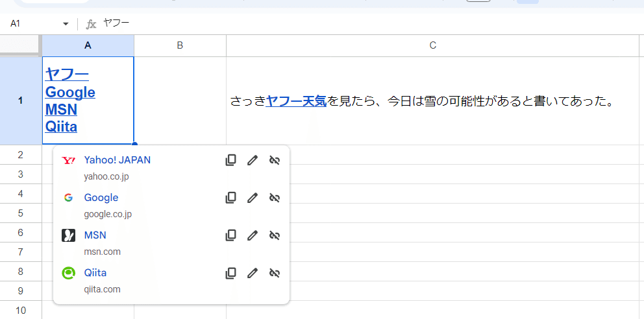Image resolution: width=644 pixels, height=319 pixels.
Task: Select row 6 header
Action: [x=21, y=233]
